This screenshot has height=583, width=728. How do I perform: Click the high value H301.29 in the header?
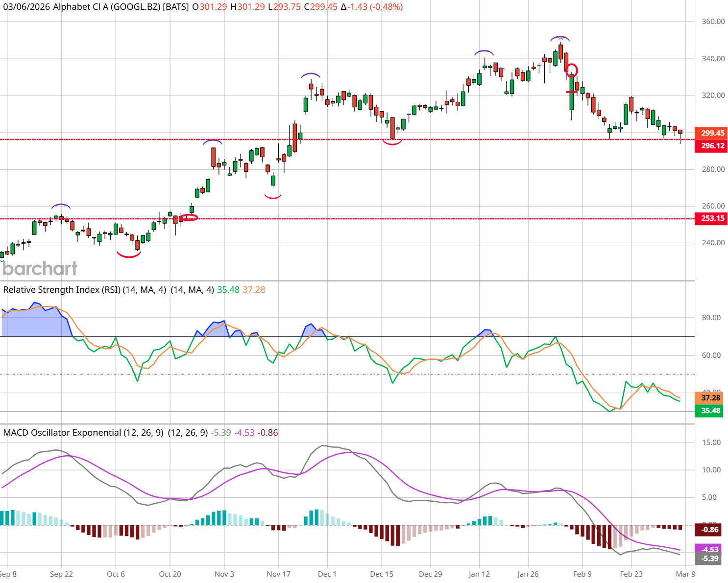(248, 7)
